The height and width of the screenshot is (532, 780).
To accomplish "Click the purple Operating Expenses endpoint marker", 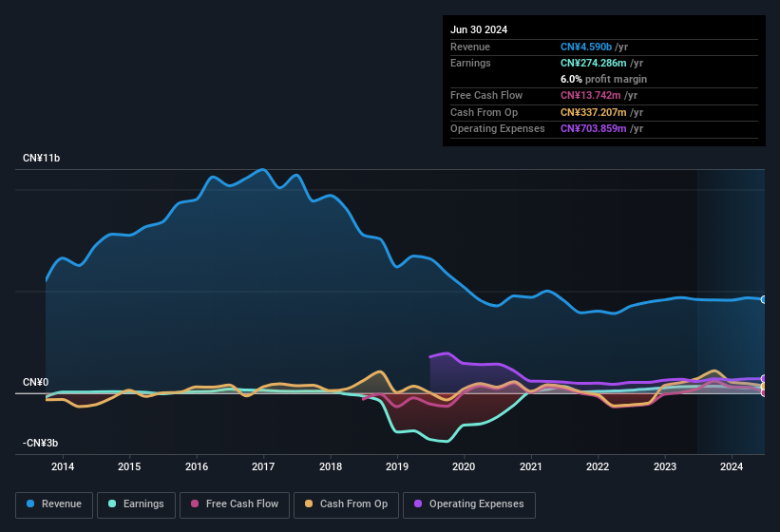I will 764,379.
